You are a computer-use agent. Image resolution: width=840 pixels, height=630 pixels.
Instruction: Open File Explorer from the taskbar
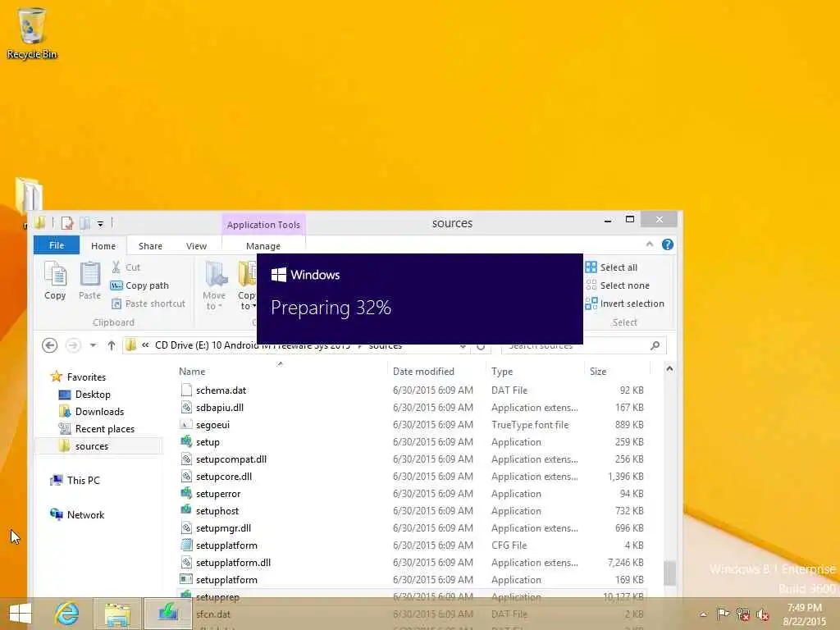(x=117, y=614)
